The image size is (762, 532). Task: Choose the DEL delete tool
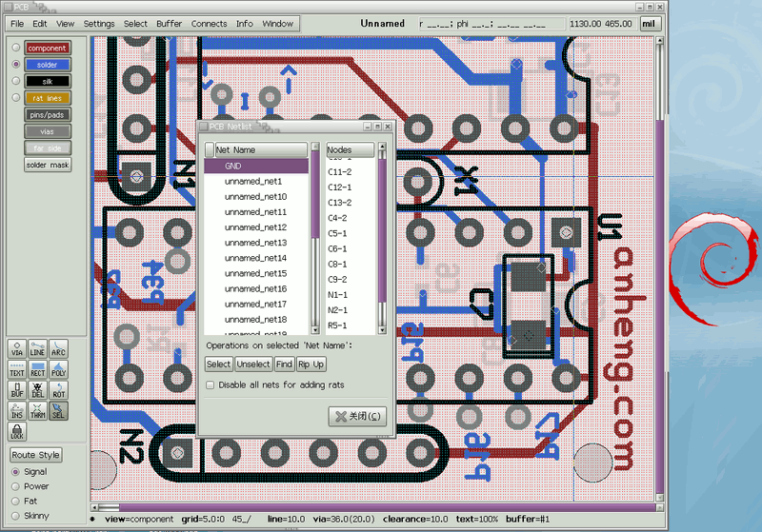(x=38, y=391)
